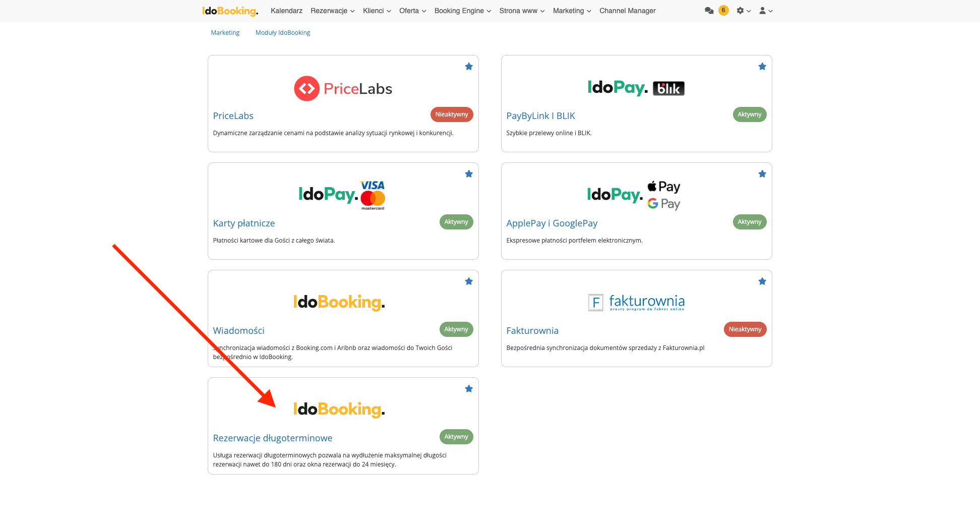Screen dimensions: 980x525
Task: Open the PayByLink I BLIK module link
Action: click(x=541, y=116)
